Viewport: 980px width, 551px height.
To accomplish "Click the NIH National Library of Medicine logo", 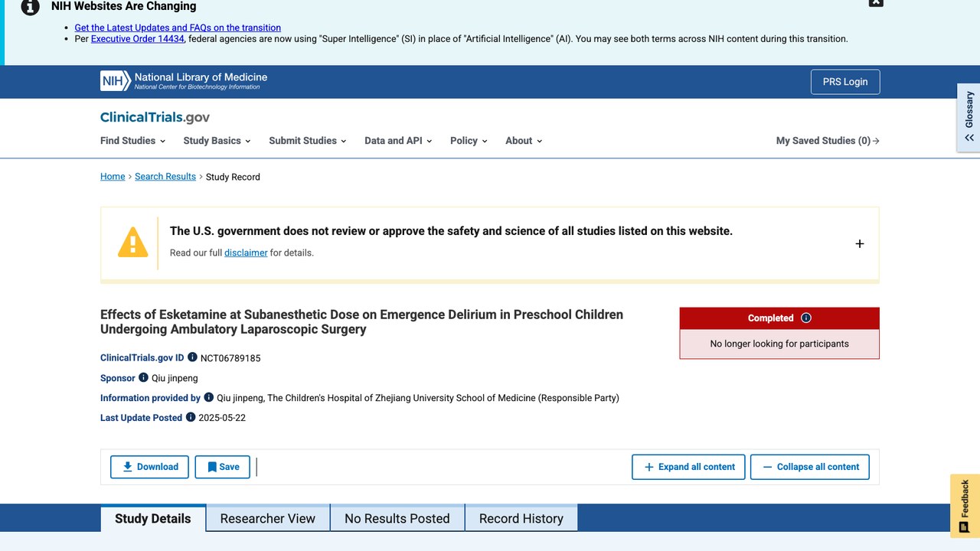I will click(184, 81).
